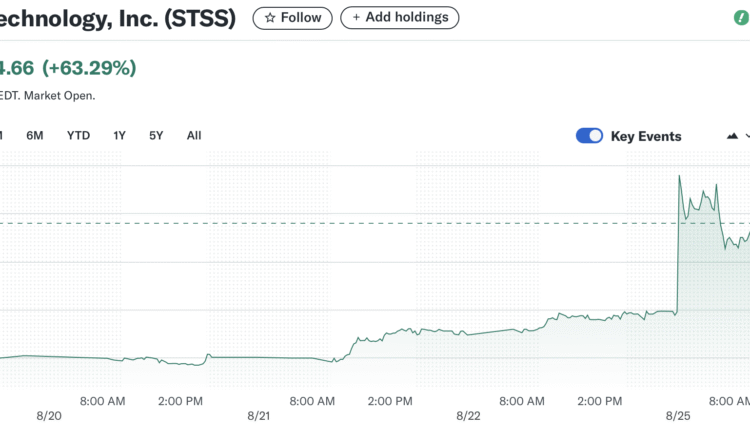750x430 pixels.
Task: Click the 8/22 date label on axis
Action: point(468,414)
